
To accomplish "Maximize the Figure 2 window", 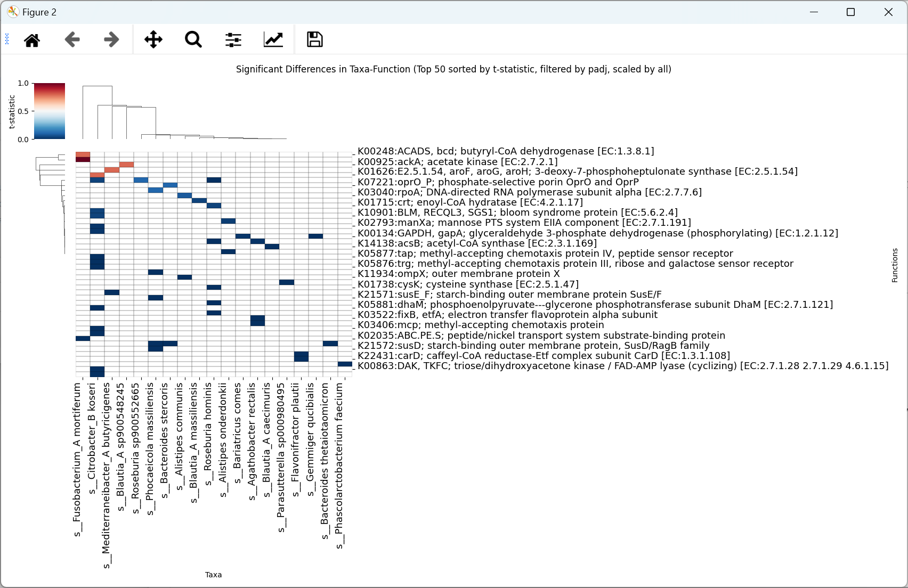I will click(851, 12).
